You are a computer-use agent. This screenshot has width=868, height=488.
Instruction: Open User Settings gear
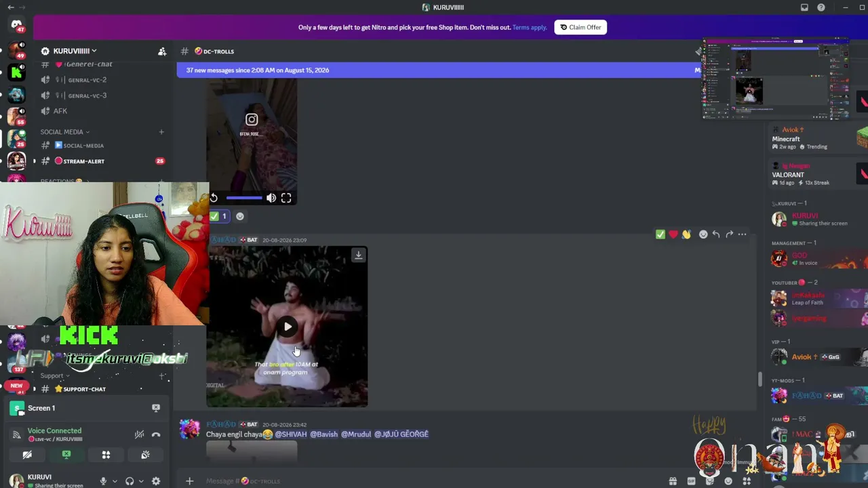pyautogui.click(x=156, y=481)
